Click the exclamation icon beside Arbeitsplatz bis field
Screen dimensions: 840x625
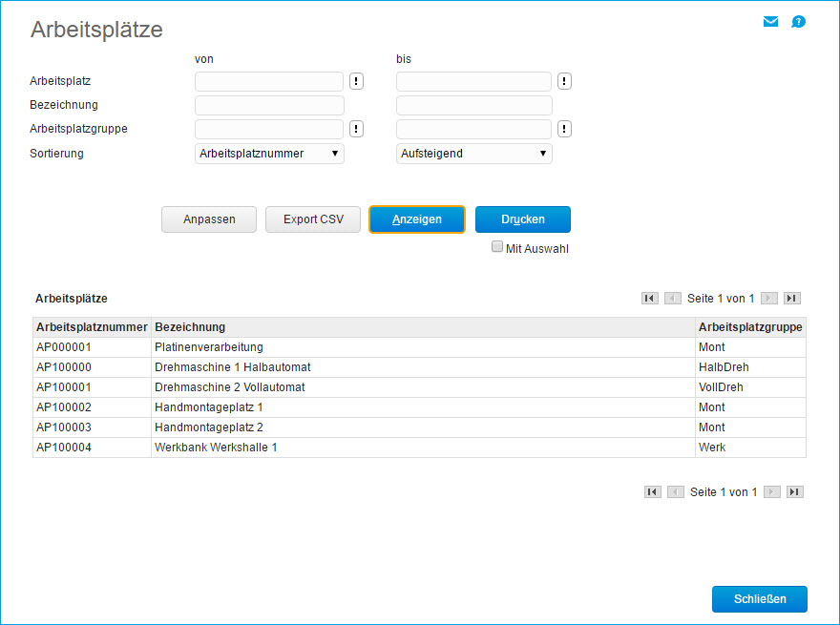coord(563,81)
